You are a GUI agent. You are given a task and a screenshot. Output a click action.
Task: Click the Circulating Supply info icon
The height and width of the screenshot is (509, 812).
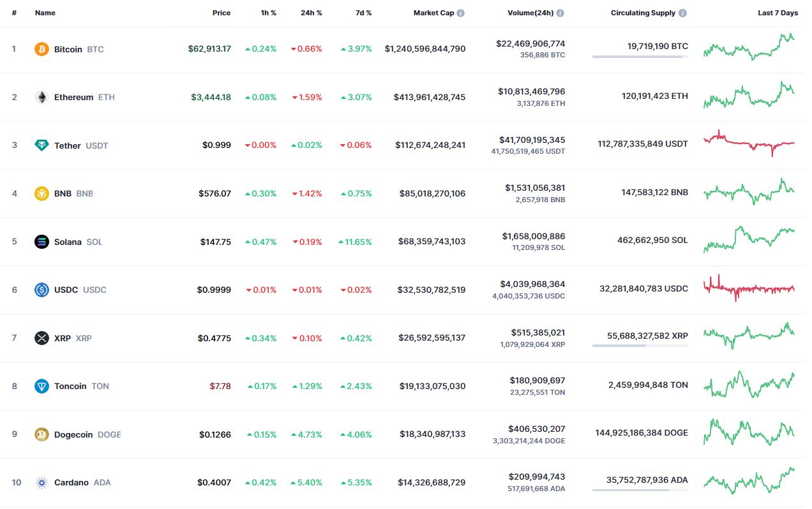click(x=683, y=13)
